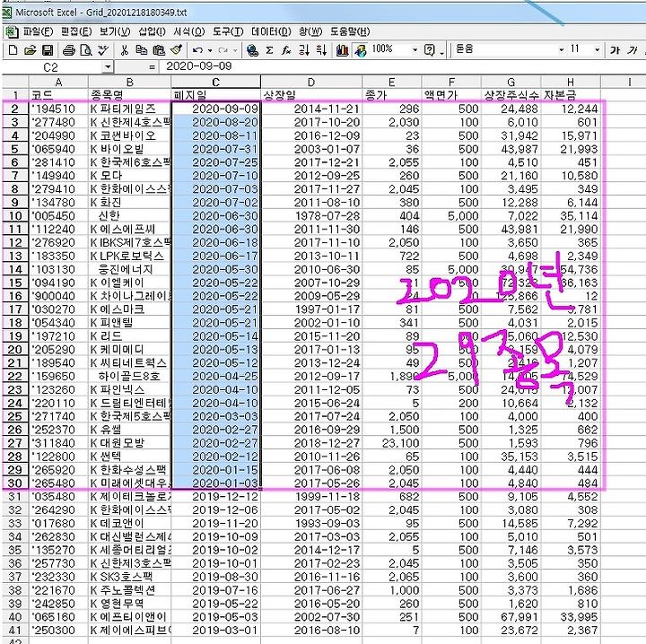Open Print Preview from the toolbar
The height and width of the screenshot is (644, 646).
[x=86, y=50]
